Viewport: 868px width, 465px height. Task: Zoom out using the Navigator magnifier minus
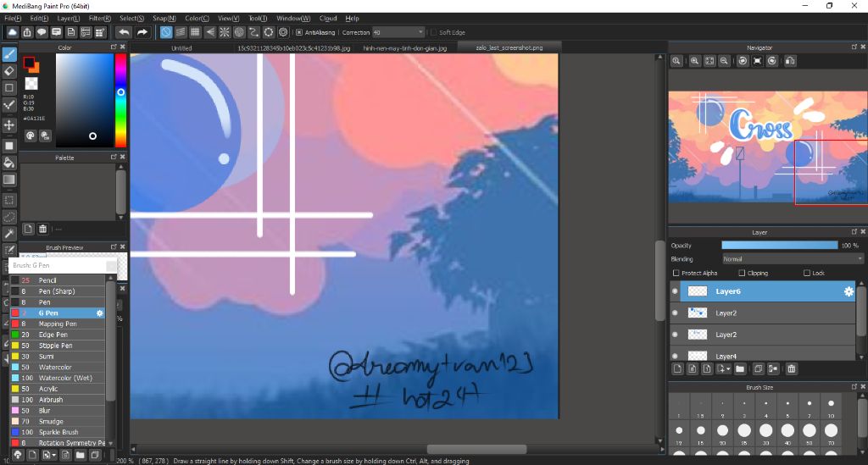(724, 61)
